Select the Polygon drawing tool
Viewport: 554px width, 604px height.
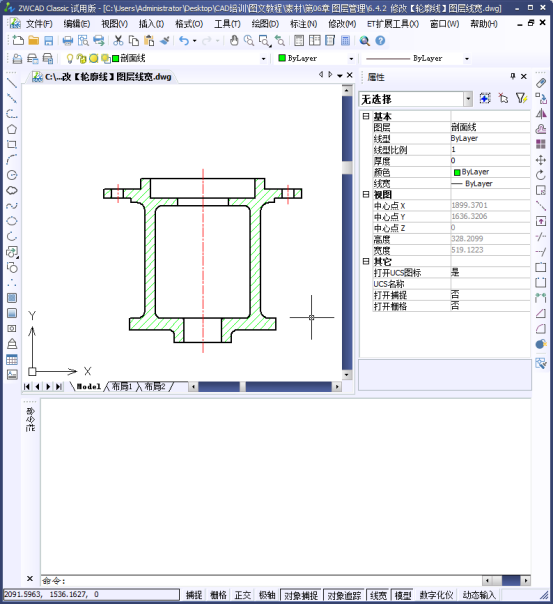pos(12,129)
